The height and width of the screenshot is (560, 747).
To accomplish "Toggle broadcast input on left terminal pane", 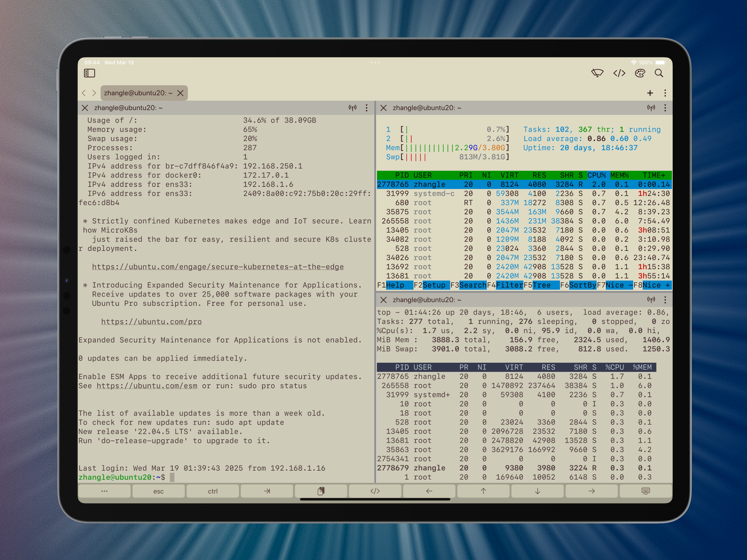I will [x=352, y=108].
